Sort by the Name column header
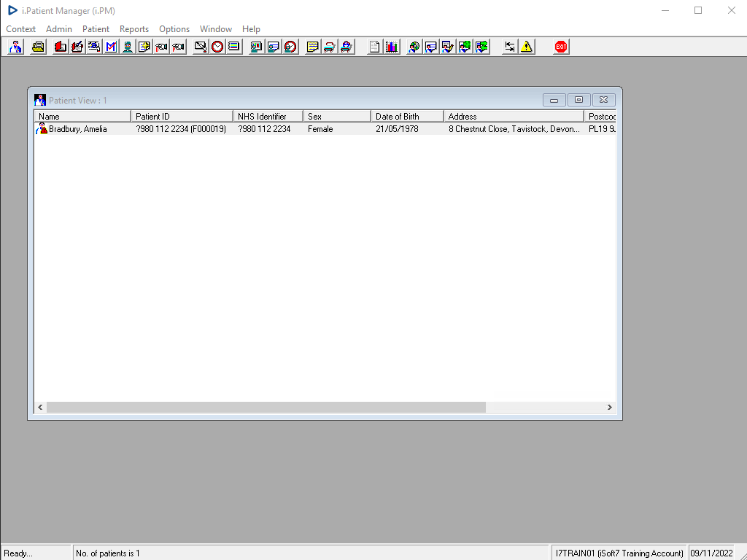Image resolution: width=747 pixels, height=560 pixels. pyautogui.click(x=82, y=116)
